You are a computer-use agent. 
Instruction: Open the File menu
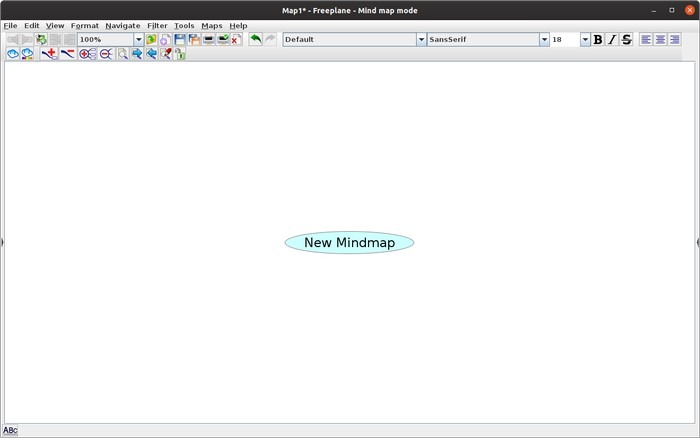point(10,25)
